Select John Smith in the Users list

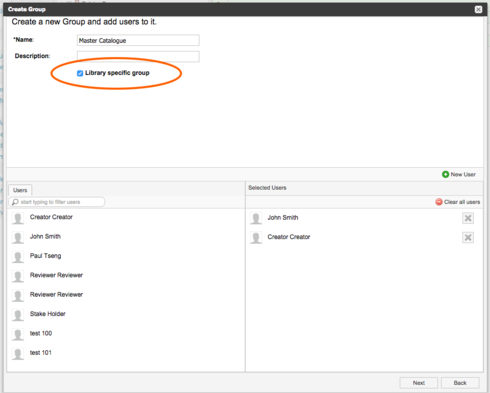coord(126,237)
